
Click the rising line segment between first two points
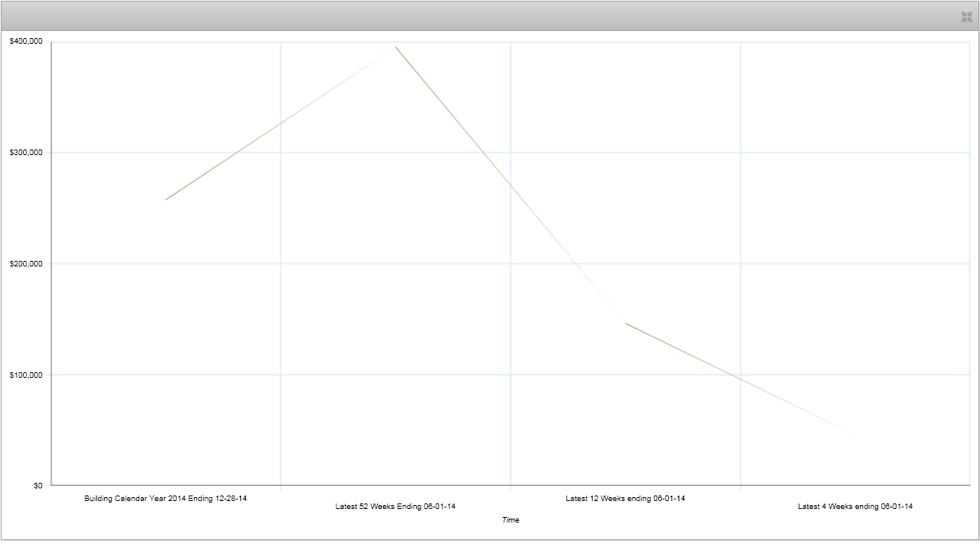click(278, 125)
